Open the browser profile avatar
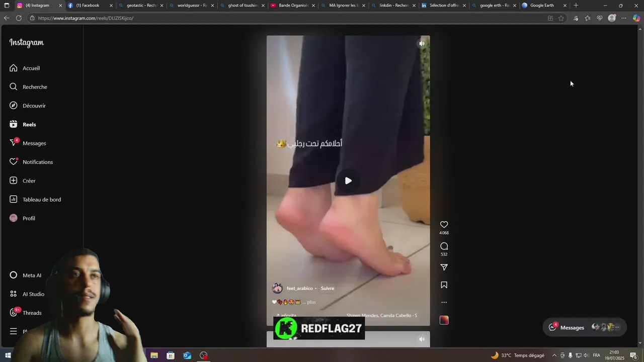Screen dimensions: 644x362 (x=612, y=18)
